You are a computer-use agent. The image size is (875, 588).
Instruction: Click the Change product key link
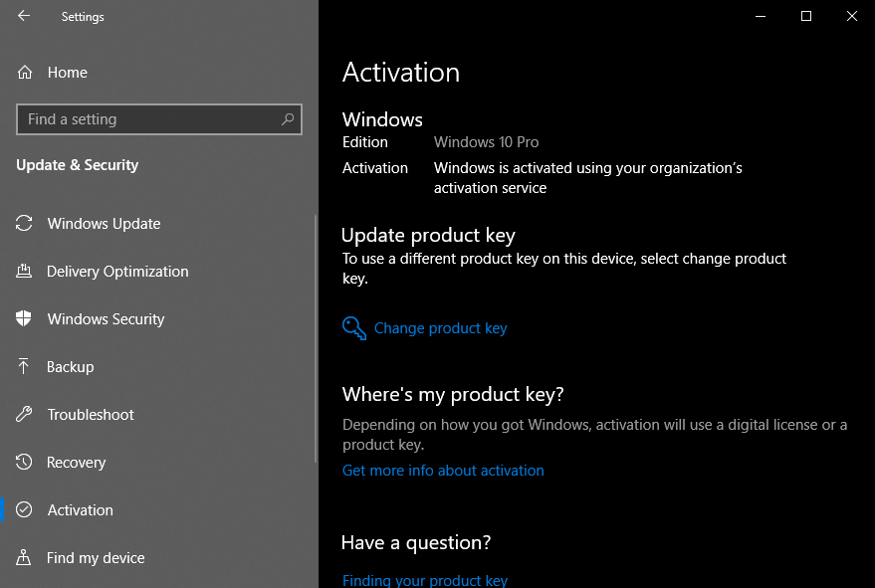click(440, 328)
